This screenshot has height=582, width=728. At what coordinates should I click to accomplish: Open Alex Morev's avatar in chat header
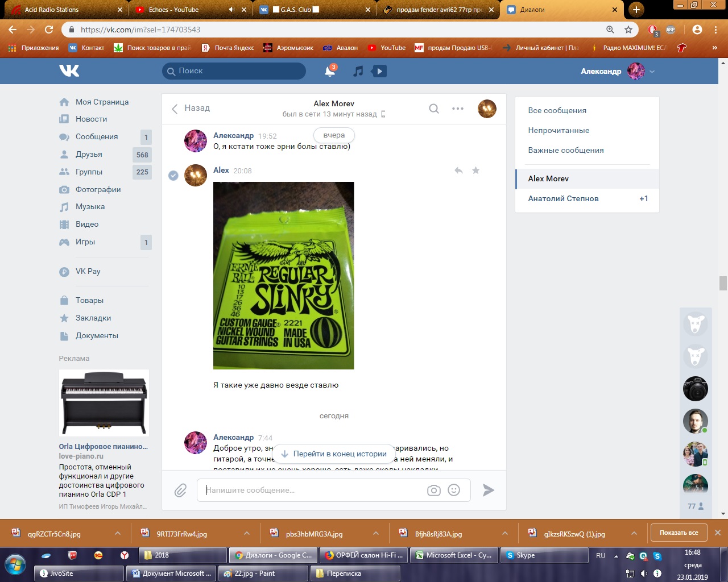(487, 109)
